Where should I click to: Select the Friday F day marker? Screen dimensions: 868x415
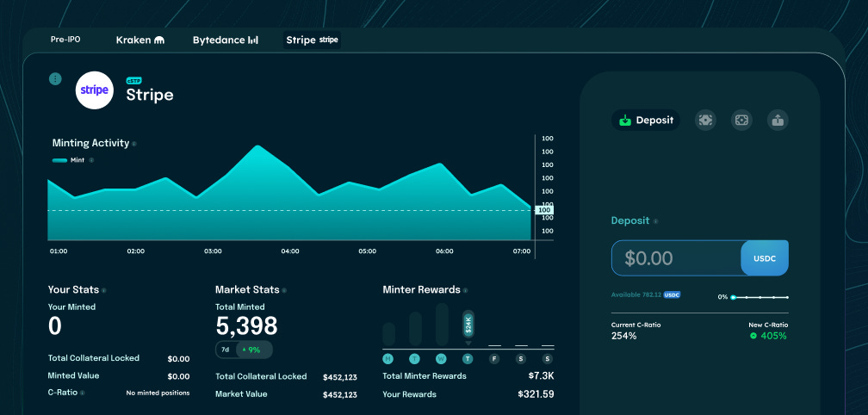494,358
